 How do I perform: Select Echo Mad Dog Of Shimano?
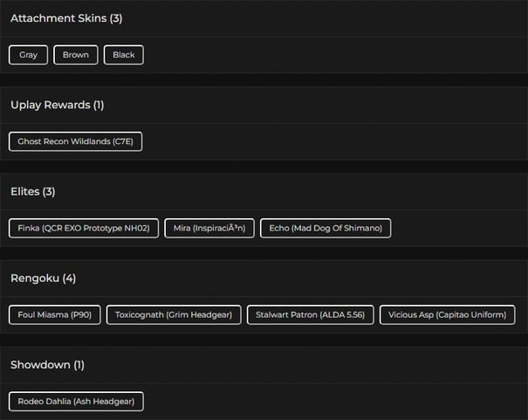(326, 228)
